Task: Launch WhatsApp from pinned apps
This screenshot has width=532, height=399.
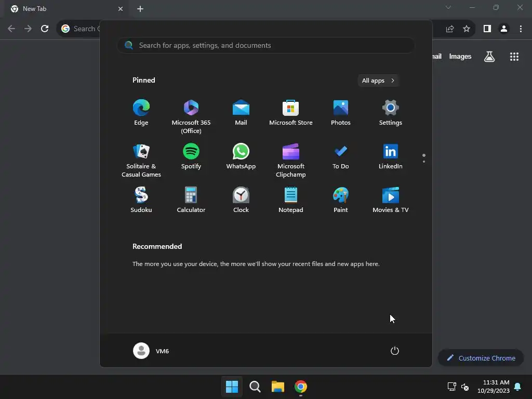Action: [x=241, y=157]
